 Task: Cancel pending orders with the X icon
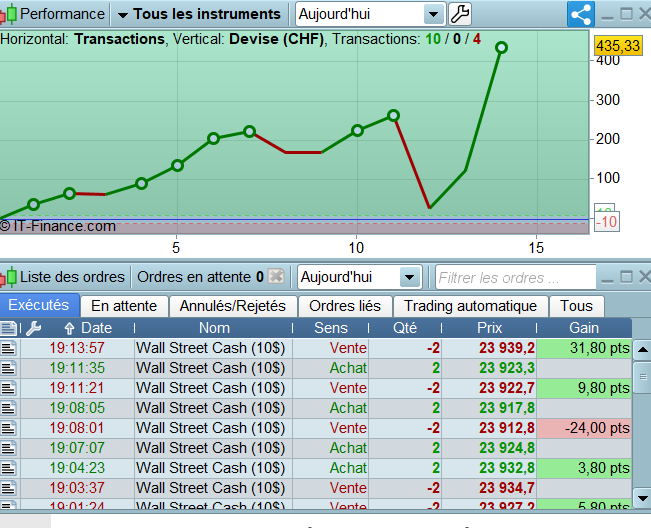click(x=276, y=276)
